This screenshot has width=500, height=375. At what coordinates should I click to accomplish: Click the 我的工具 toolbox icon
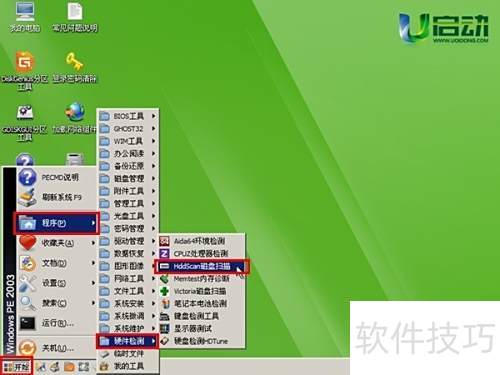(105, 366)
